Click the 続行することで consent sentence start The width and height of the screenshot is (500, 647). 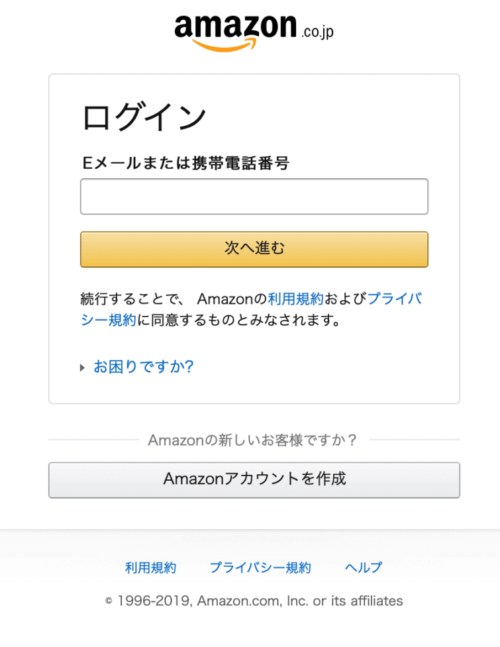pos(131,299)
